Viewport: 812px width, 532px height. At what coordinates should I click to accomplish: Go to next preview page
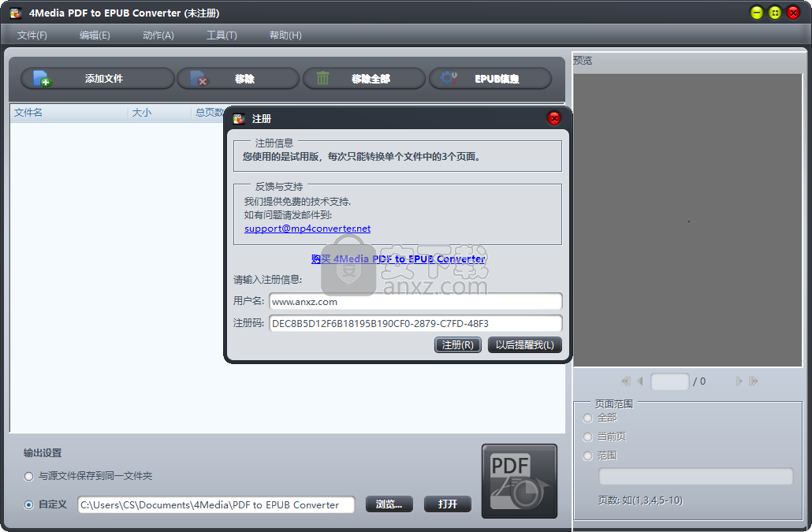pos(739,381)
